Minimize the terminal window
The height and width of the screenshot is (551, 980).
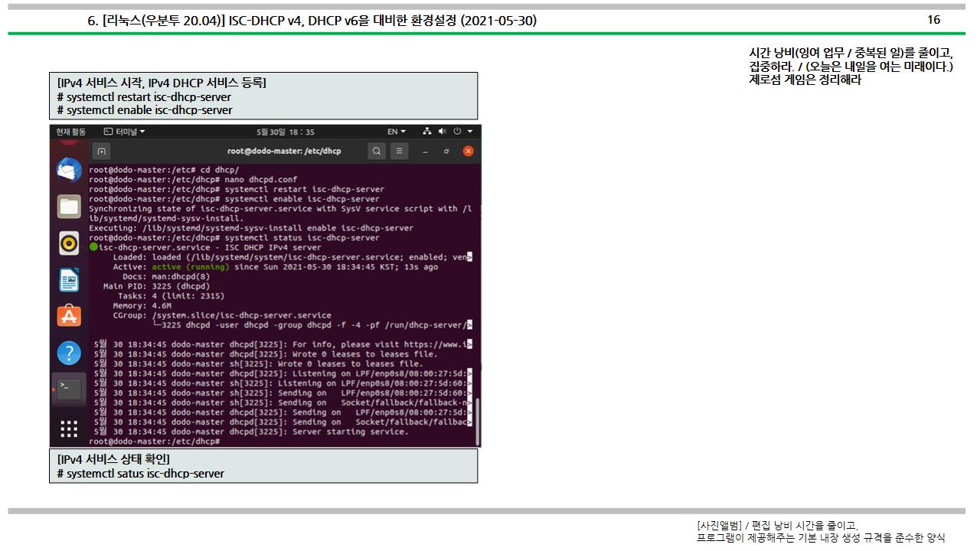(426, 152)
